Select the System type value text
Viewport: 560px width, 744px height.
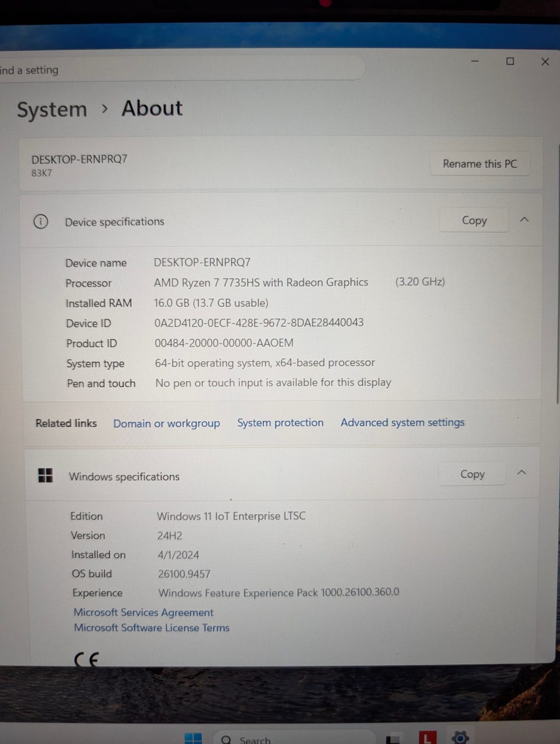click(265, 363)
